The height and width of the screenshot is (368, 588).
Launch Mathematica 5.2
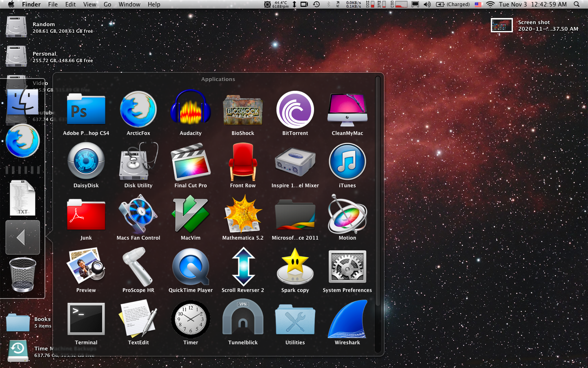[x=243, y=214]
